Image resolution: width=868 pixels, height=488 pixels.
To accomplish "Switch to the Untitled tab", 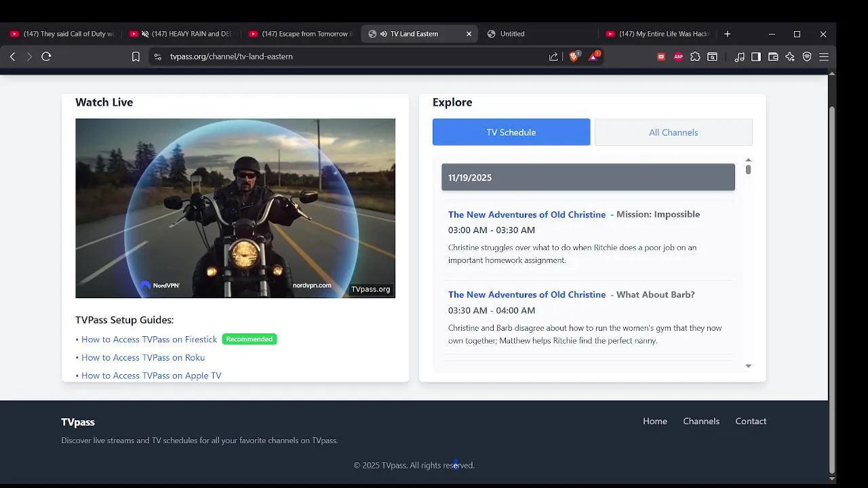I will click(x=539, y=34).
